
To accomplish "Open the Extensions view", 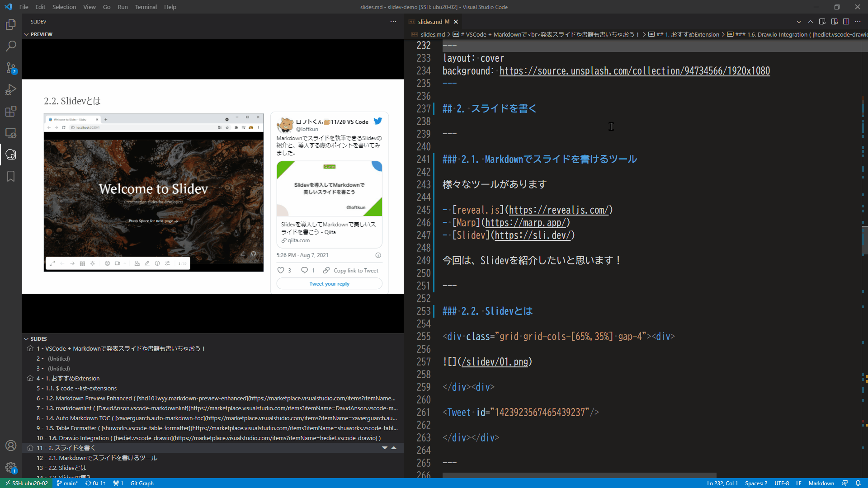I will click(x=11, y=111).
